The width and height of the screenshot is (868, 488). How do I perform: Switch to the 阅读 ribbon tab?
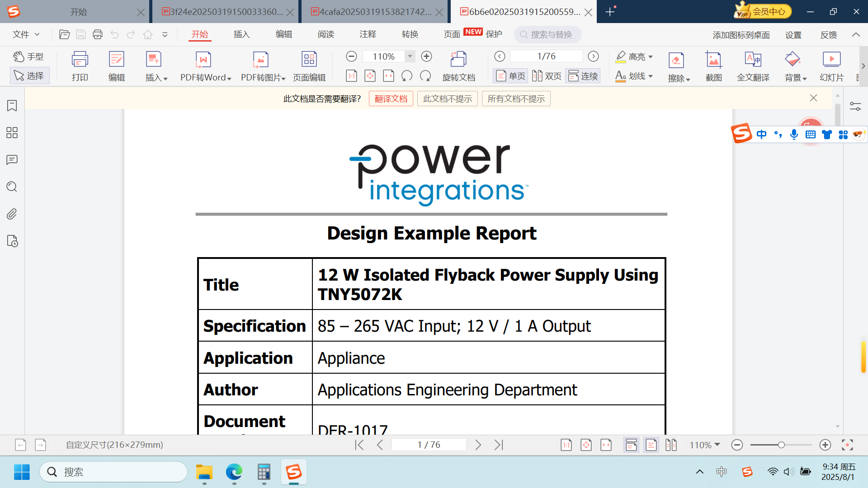325,34
